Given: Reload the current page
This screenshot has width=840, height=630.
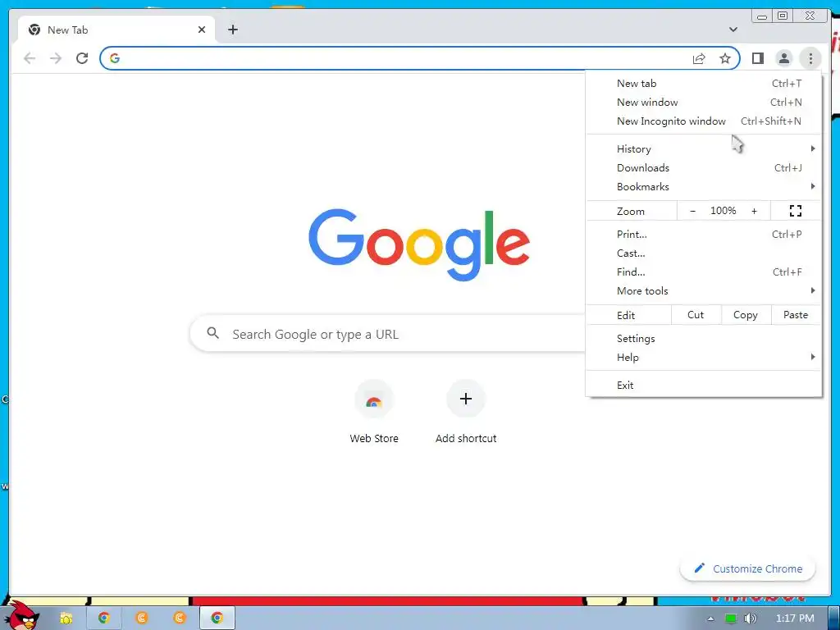Looking at the screenshot, I should pyautogui.click(x=82, y=58).
